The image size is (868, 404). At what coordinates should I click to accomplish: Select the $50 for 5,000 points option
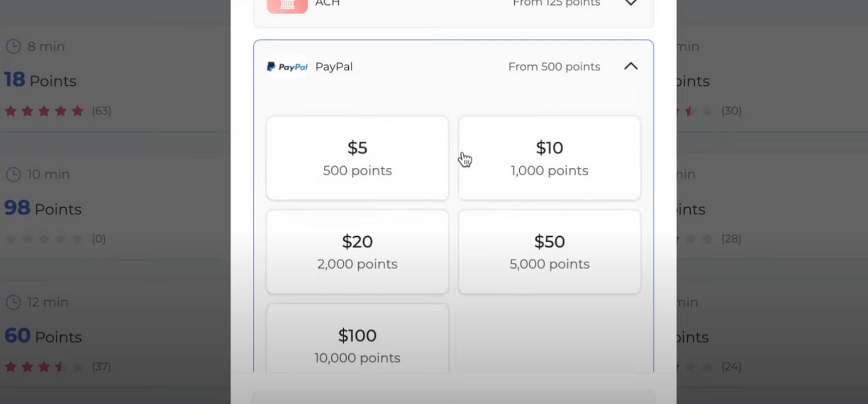point(549,252)
